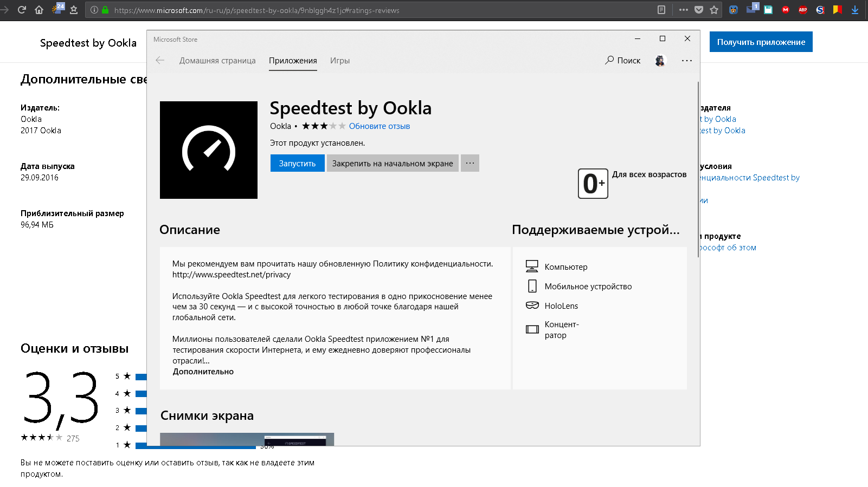
Task: Open more options next to pin button
Action: 470,163
